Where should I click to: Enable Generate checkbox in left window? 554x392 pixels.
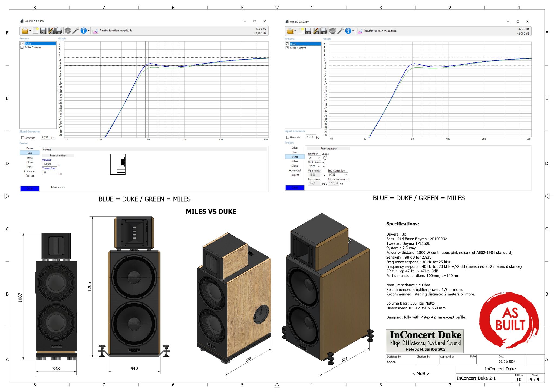23,138
